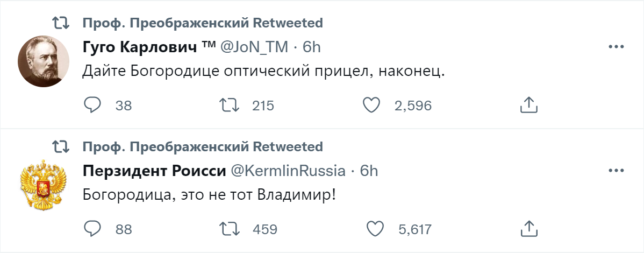Click the Перзидент Роисси display name
This screenshot has width=644, height=253.
(x=154, y=171)
